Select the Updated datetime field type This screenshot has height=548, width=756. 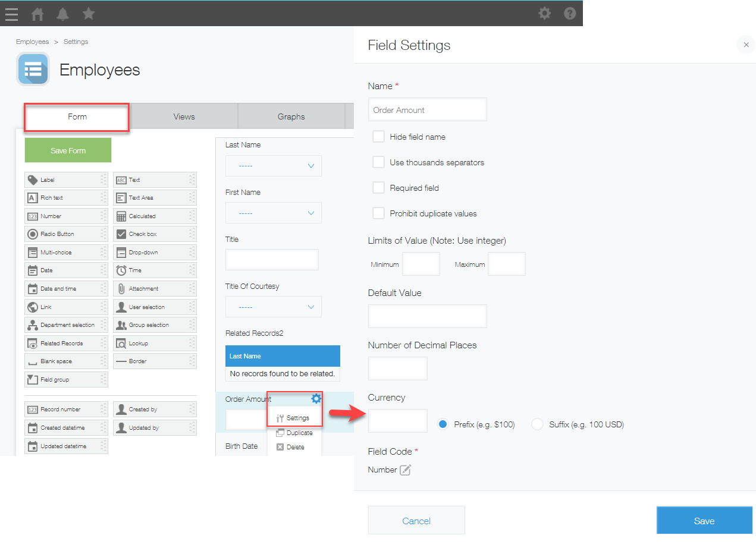(66, 446)
